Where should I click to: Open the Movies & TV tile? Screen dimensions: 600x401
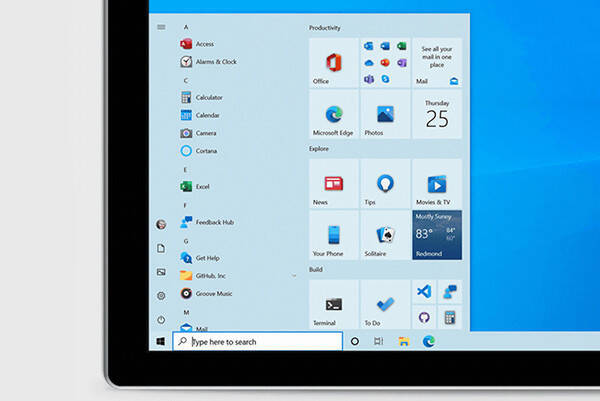click(x=438, y=184)
